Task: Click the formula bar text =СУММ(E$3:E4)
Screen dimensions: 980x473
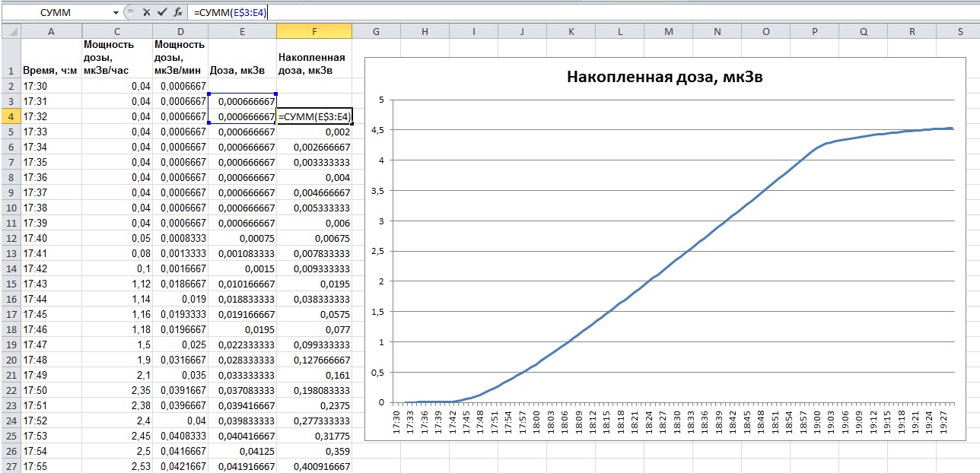Action: (229, 13)
